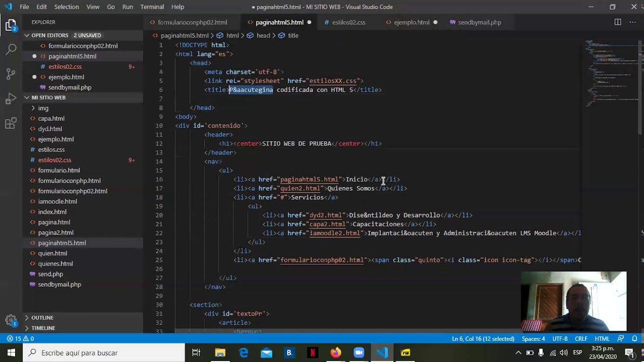
Task: Switch to the formularioconphp02.html tab
Action: tap(192, 22)
